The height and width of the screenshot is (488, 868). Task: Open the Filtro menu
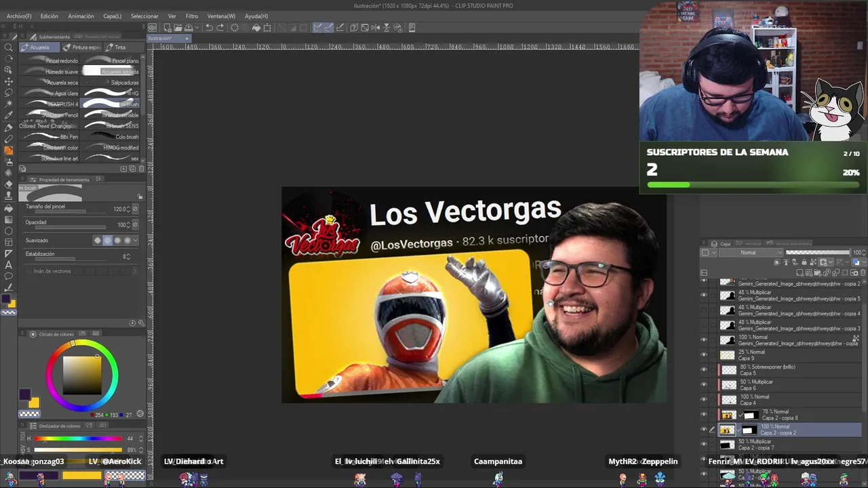click(x=192, y=16)
